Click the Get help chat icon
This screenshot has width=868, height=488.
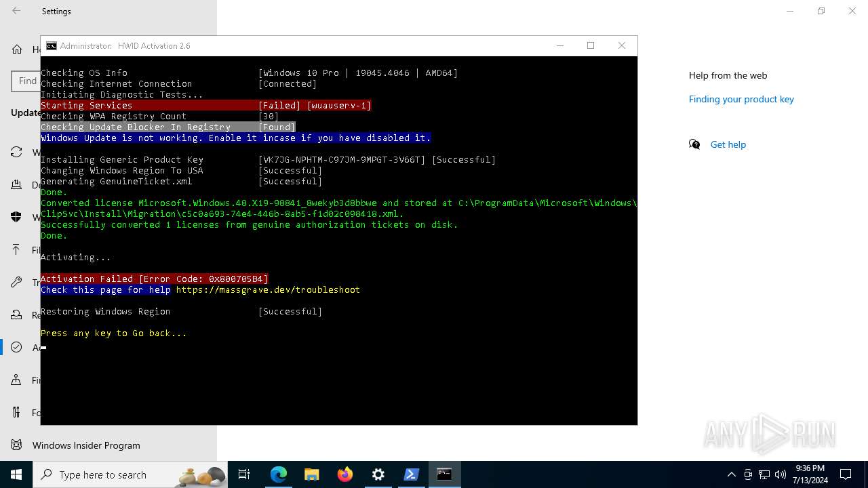[x=694, y=144]
